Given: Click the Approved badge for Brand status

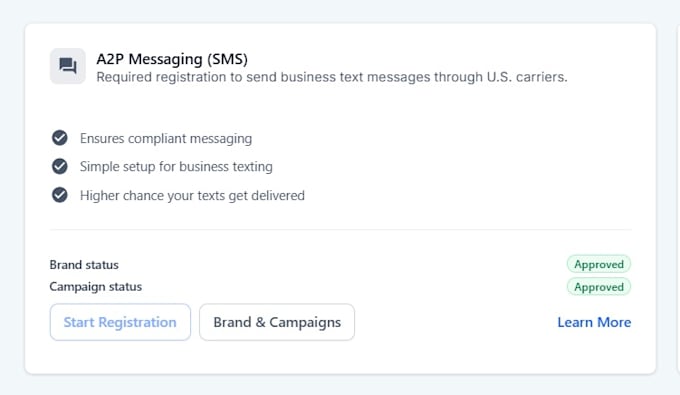Looking at the screenshot, I should tap(599, 264).
